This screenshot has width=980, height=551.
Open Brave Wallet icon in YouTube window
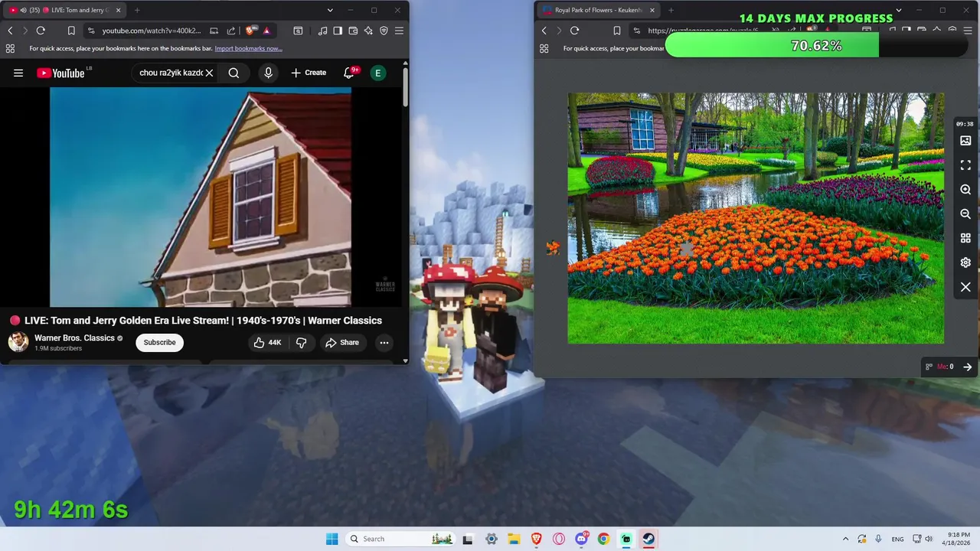(353, 31)
